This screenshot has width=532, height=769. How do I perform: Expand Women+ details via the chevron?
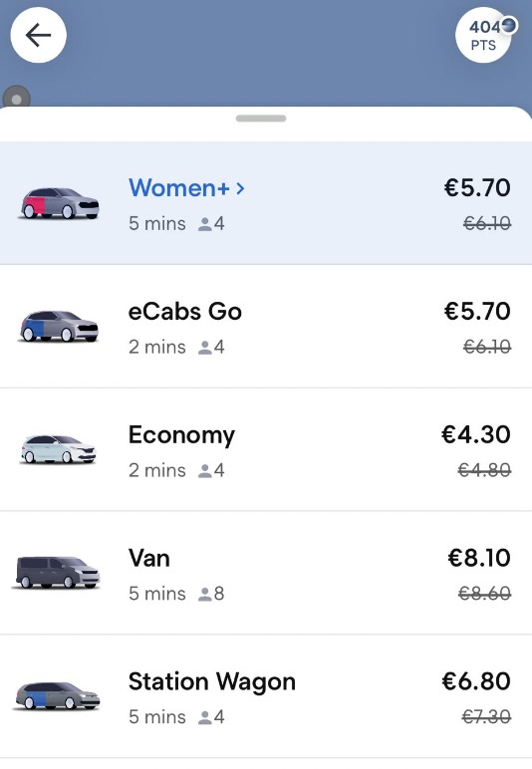240,188
